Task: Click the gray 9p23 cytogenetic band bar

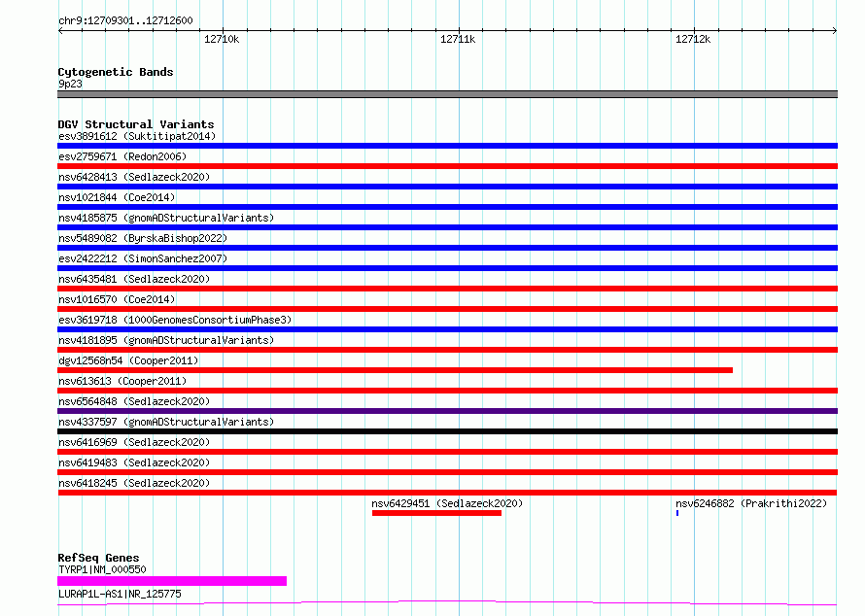Action: [x=447, y=94]
